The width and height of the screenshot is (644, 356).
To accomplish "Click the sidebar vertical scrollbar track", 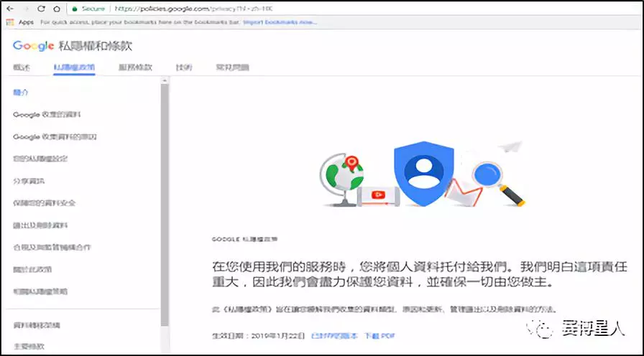I will coord(165,205).
